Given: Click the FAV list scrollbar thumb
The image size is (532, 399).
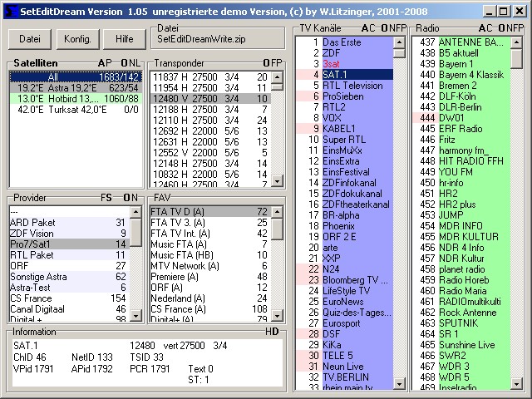Looking at the screenshot, I should click(x=277, y=229).
